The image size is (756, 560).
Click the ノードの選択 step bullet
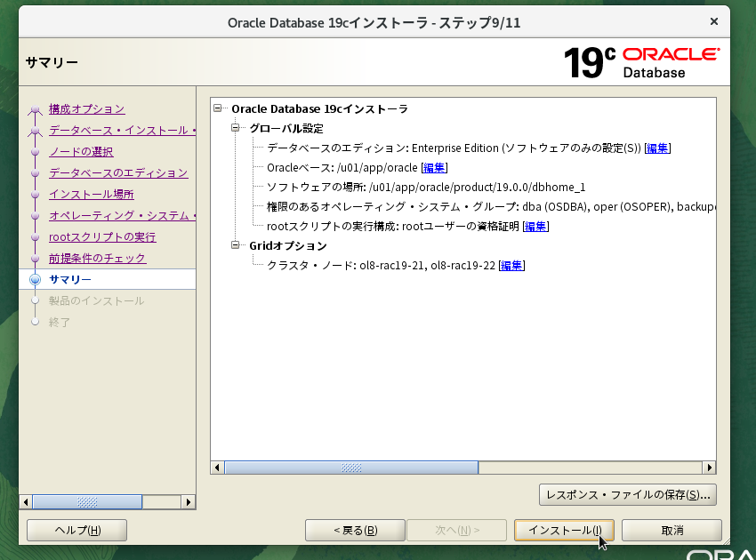click(x=35, y=152)
